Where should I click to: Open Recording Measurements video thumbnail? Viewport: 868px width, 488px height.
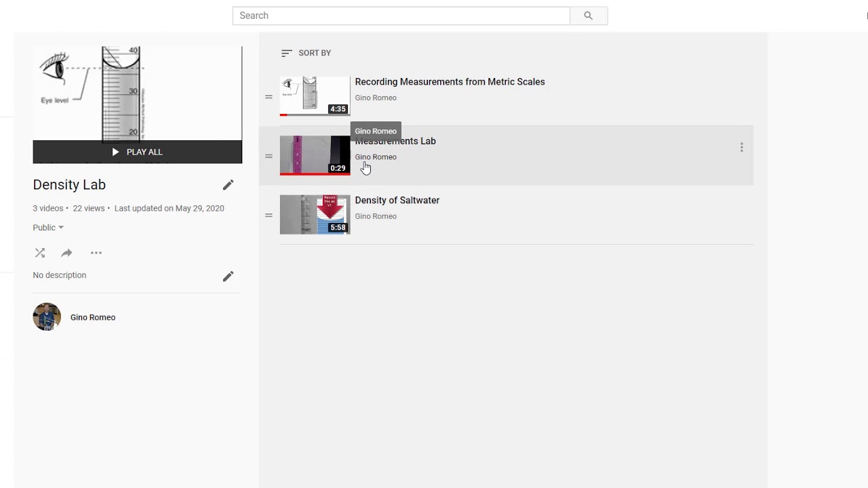315,96
